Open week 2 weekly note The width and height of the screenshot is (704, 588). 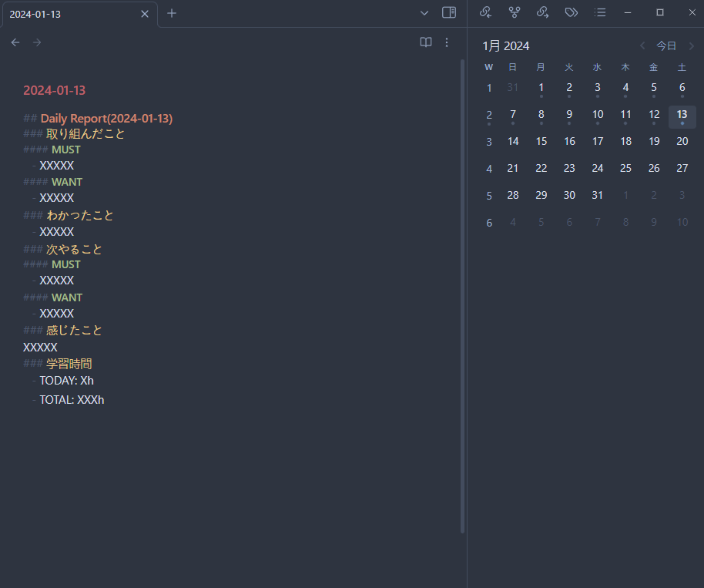pyautogui.click(x=489, y=116)
